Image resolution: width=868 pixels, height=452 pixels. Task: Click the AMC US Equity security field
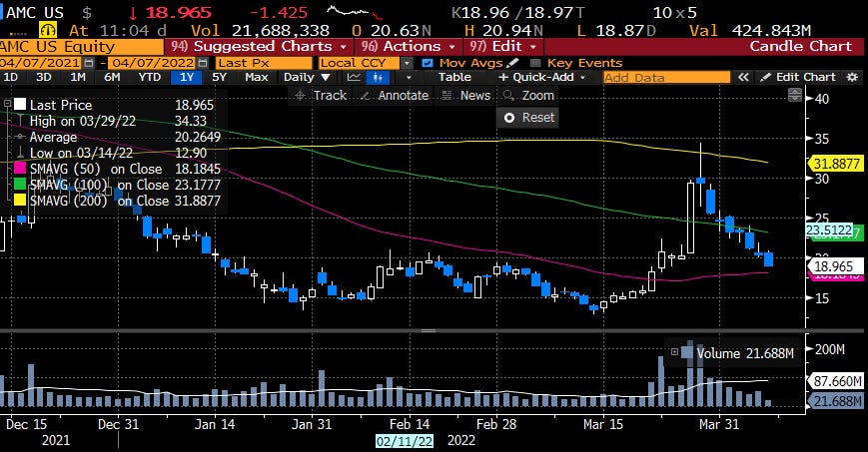(82, 47)
